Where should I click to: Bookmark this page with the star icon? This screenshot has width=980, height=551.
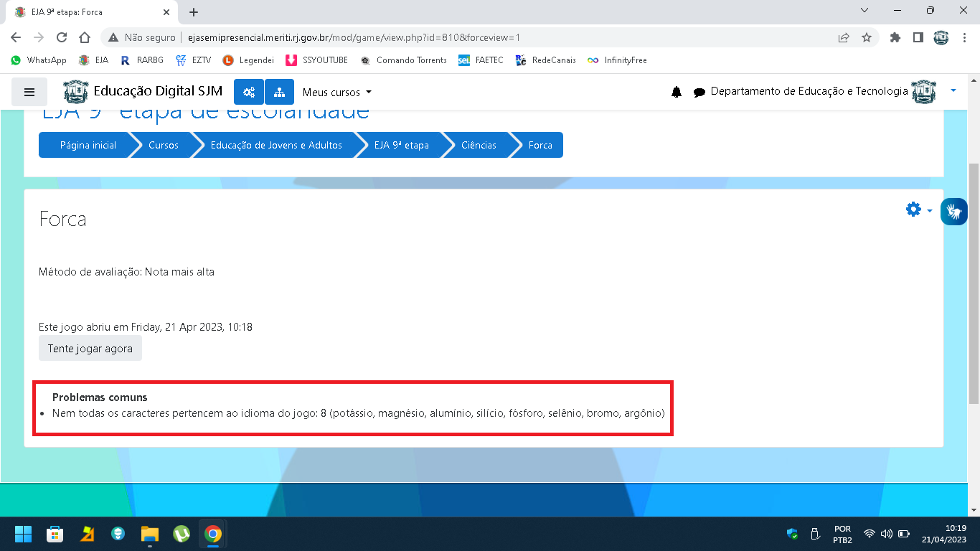[x=867, y=37]
